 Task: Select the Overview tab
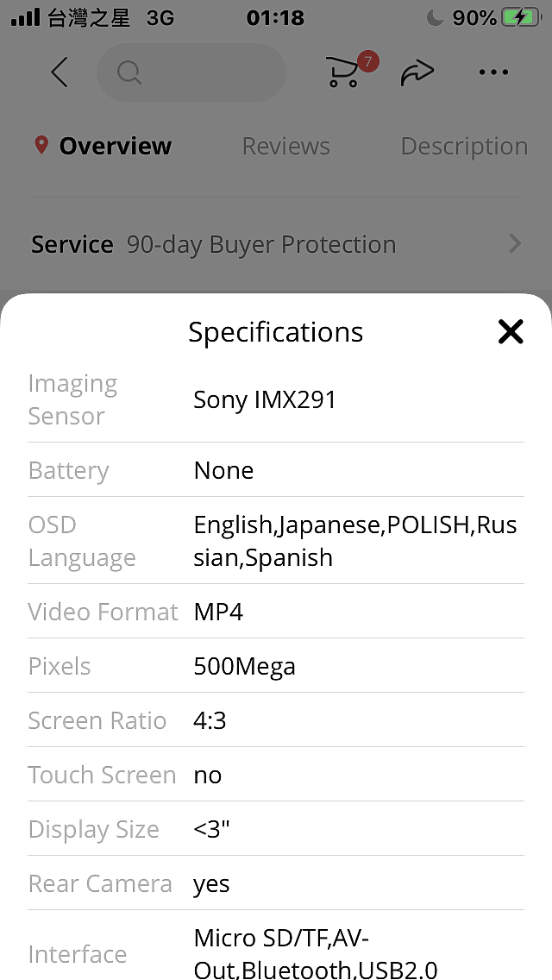pos(115,147)
